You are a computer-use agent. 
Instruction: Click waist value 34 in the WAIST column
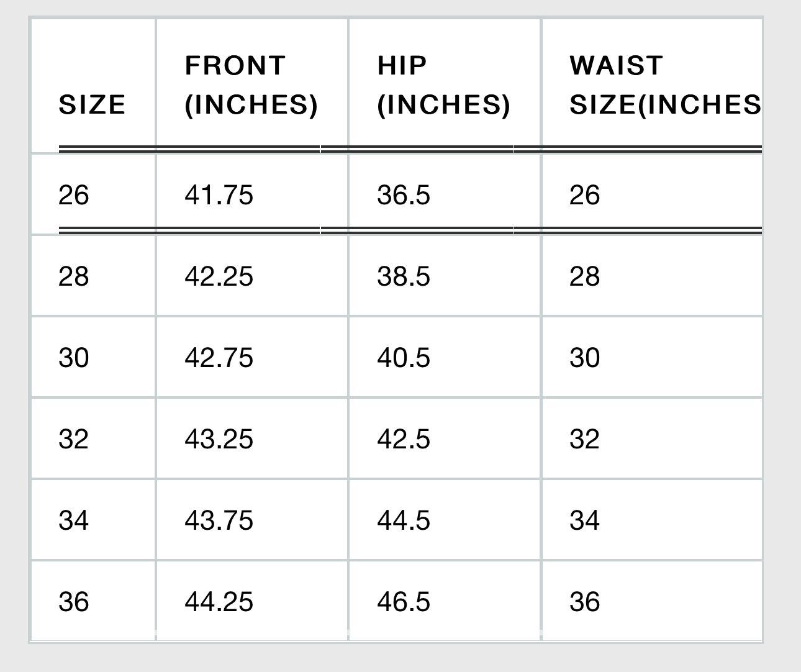(584, 520)
